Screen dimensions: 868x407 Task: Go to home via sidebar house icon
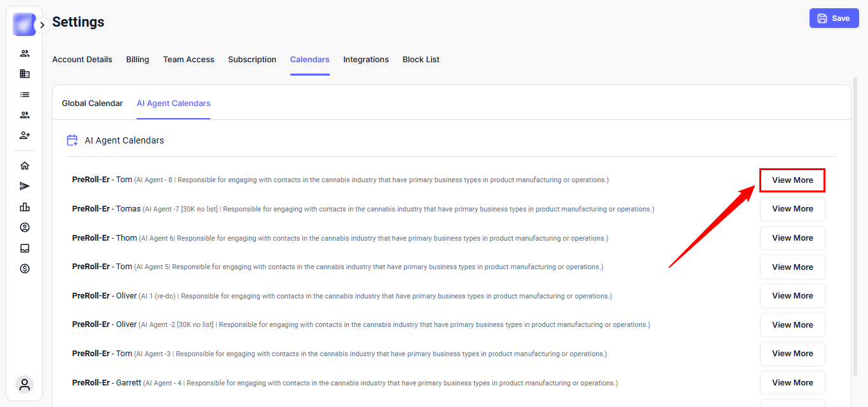[25, 166]
